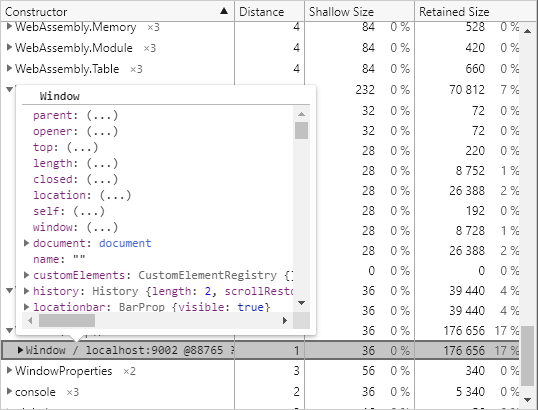Sort by the Constructor column header
The height and width of the screenshot is (410, 538).
click(117, 12)
